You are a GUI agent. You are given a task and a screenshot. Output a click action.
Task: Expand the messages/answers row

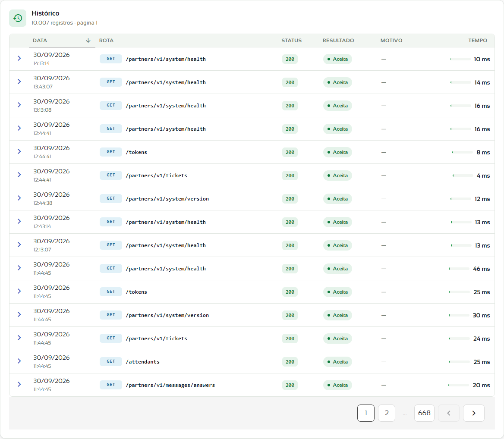point(19,384)
